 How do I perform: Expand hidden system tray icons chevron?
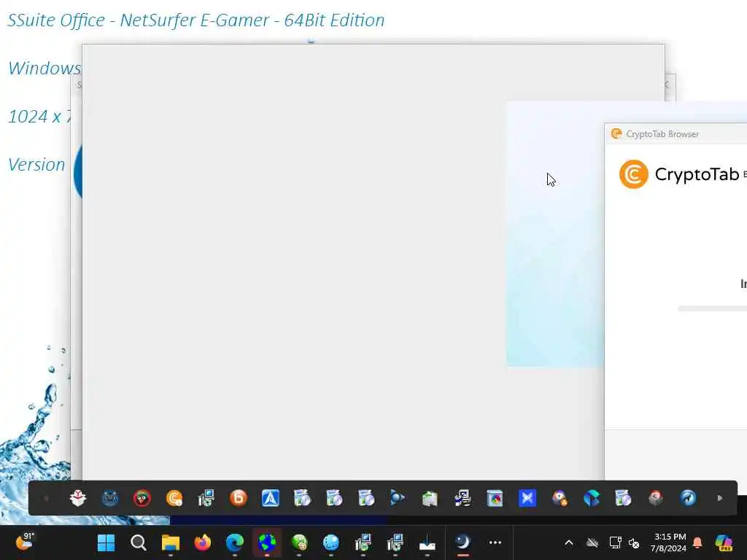point(569,542)
